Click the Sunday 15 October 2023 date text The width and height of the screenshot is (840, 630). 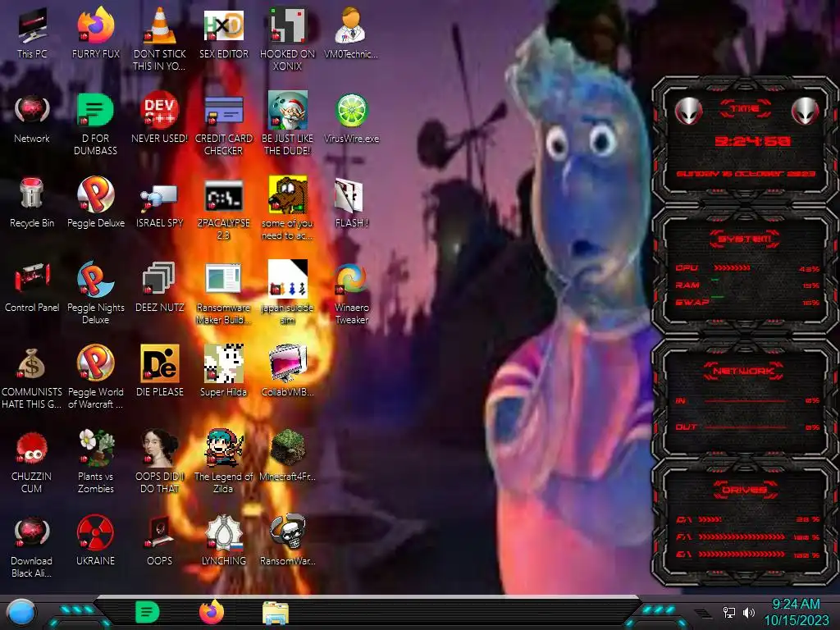pyautogui.click(x=746, y=174)
